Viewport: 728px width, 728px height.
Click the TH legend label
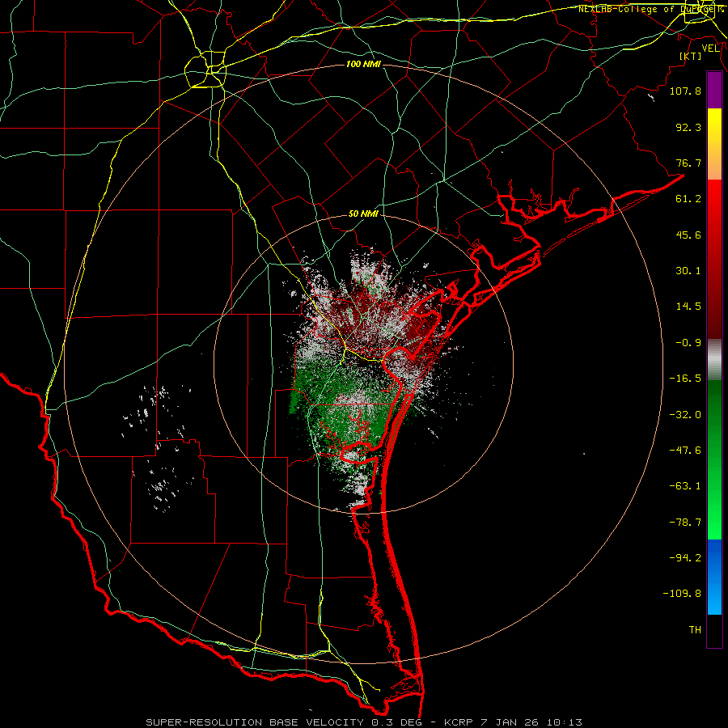point(695,630)
